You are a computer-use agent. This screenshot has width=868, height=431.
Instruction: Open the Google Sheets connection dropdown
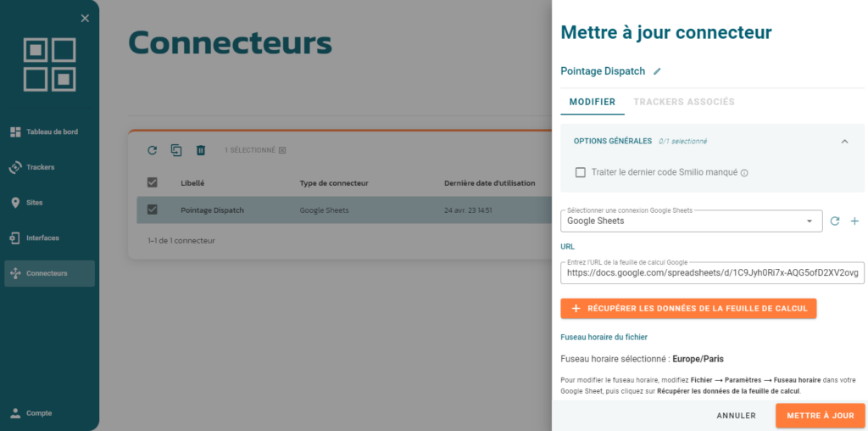pos(692,221)
